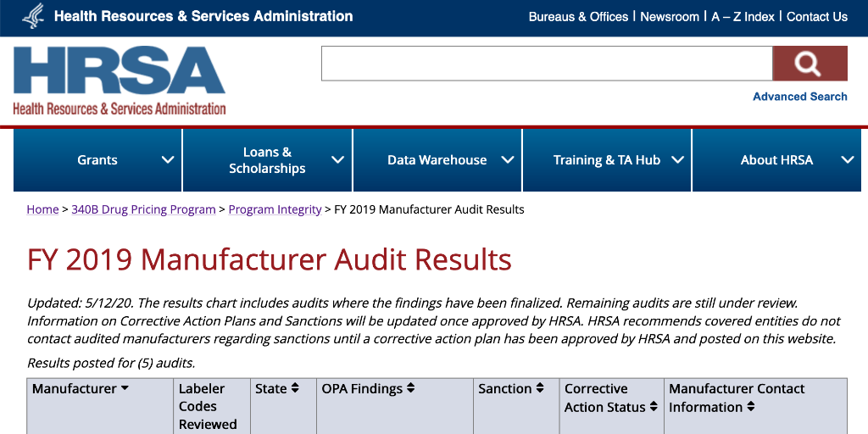Image resolution: width=868 pixels, height=434 pixels.
Task: Open the About HRSA menu
Action: tap(776, 160)
